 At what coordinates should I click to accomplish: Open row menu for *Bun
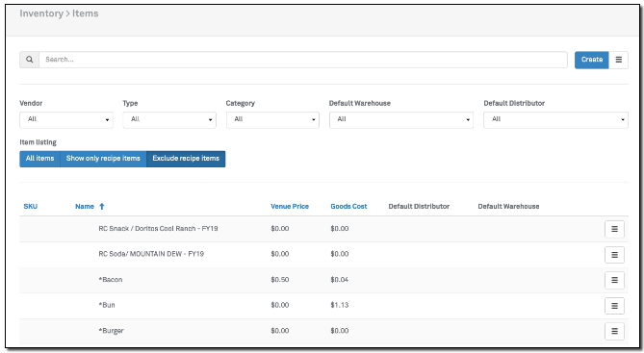614,306
